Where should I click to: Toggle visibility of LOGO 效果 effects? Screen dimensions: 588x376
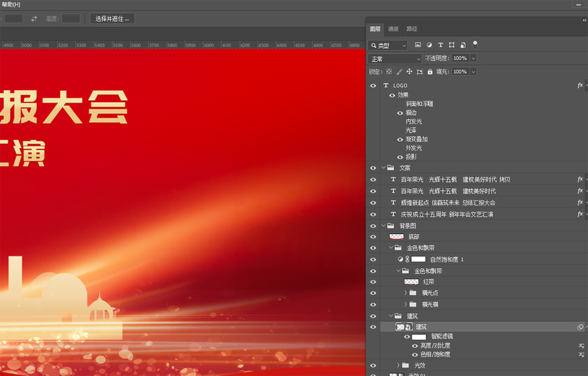click(392, 95)
